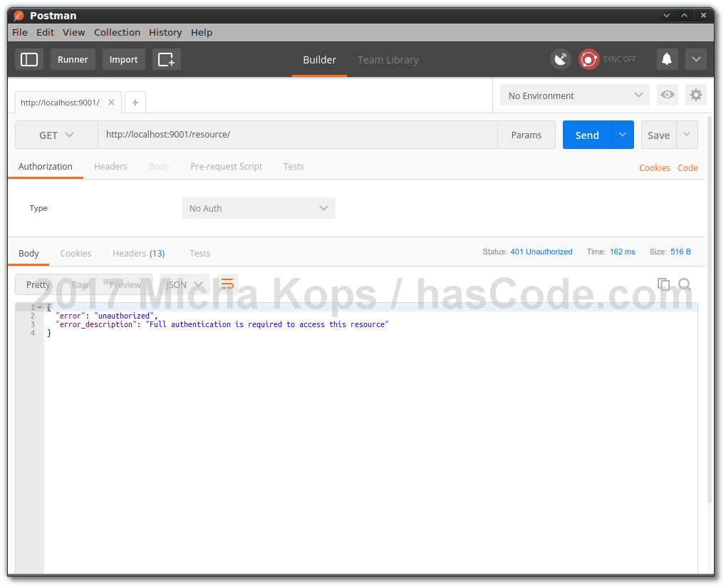Switch response view to Raw
The image size is (726, 588).
(x=79, y=284)
